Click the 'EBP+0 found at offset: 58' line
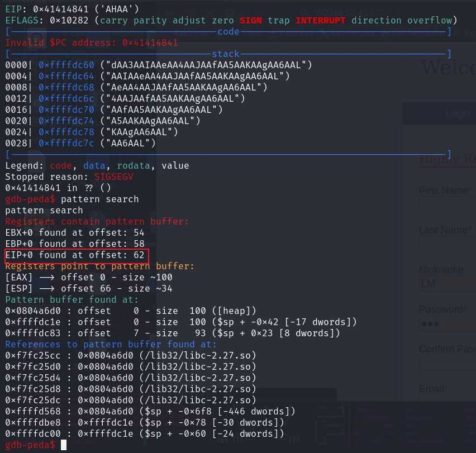 [75, 244]
